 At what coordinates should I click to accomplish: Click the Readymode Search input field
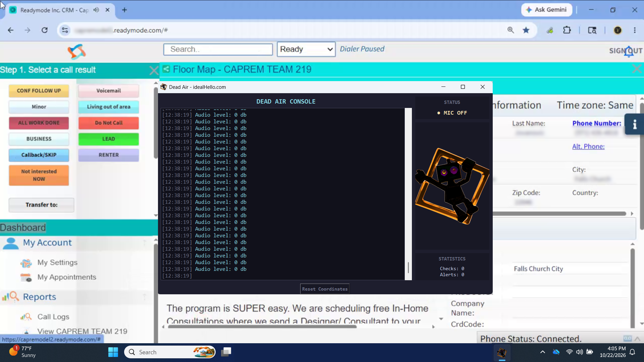pyautogui.click(x=218, y=49)
